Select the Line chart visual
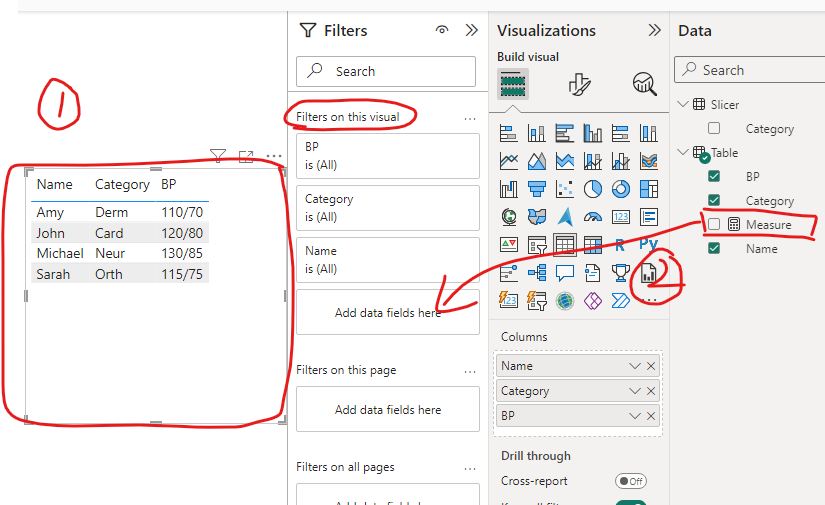This screenshot has height=505, width=825. click(508, 161)
